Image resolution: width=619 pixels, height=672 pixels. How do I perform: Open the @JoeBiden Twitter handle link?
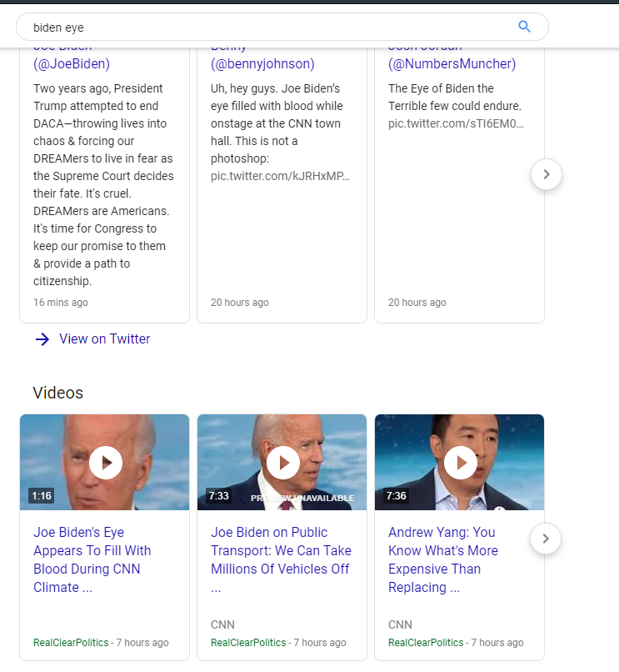coord(72,64)
